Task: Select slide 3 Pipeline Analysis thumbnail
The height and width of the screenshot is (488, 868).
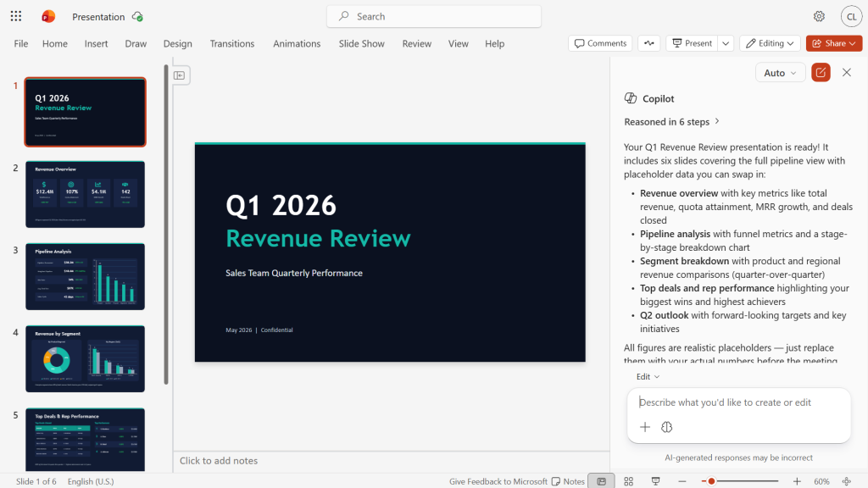Action: [x=86, y=277]
